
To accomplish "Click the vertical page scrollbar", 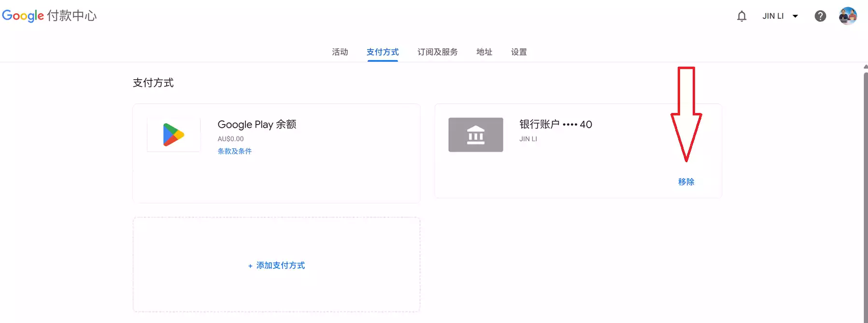I will 865,193.
